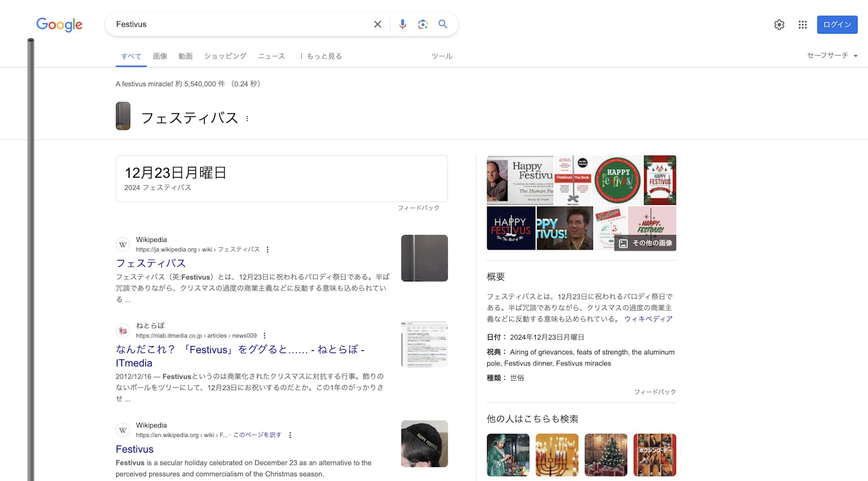868x481 pixels.
Task: Open the ねとらぼ article headline link
Action: point(240,356)
